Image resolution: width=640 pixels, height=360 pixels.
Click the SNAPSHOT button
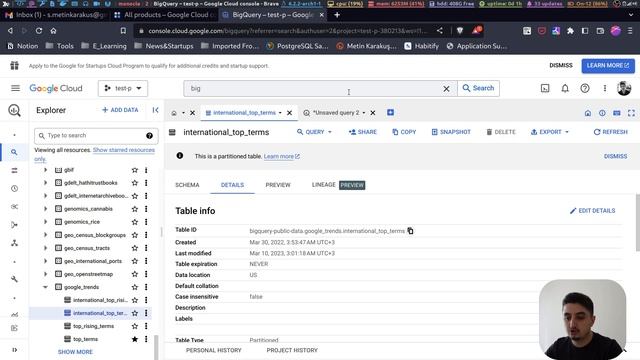coord(451,132)
